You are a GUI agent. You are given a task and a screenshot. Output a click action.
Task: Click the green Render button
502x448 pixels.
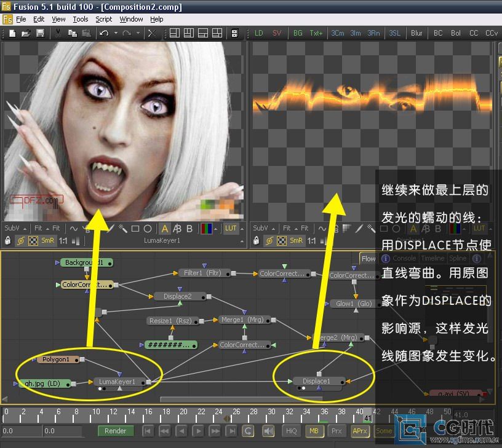(115, 431)
